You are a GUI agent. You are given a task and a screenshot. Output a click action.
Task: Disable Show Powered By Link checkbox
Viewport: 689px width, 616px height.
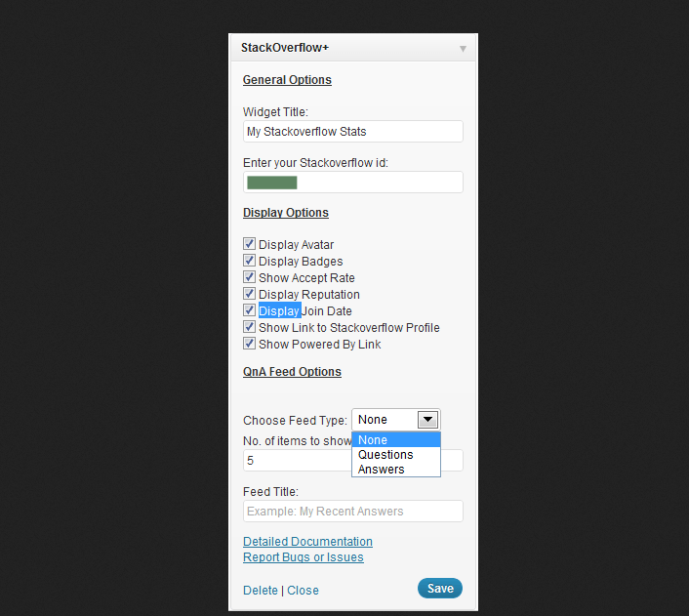coord(249,344)
